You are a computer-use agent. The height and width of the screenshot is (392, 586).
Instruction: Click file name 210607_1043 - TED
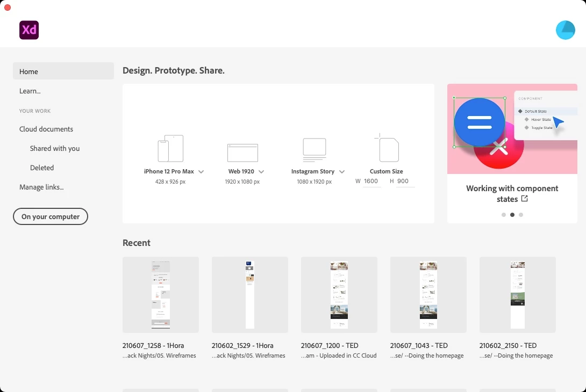[x=419, y=346]
